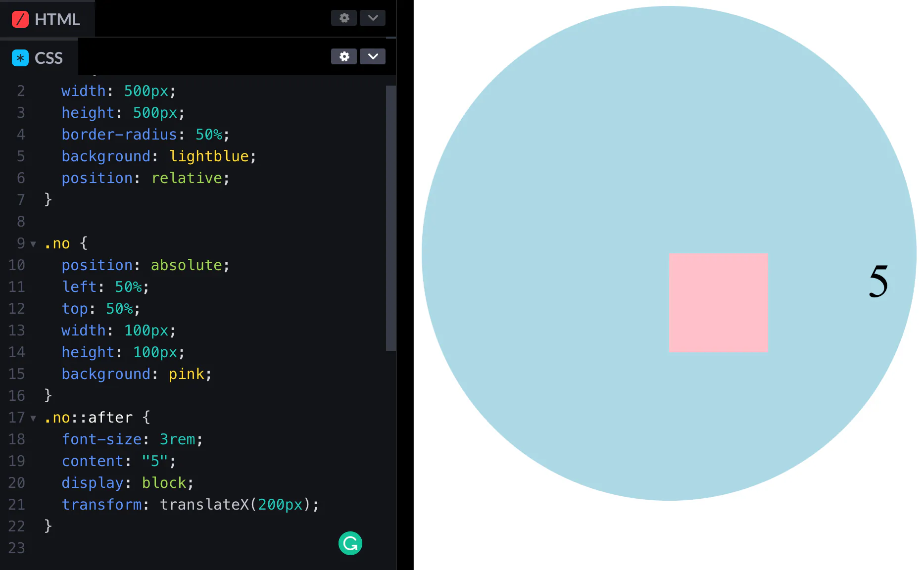Click the lightblue color value

[x=209, y=156]
